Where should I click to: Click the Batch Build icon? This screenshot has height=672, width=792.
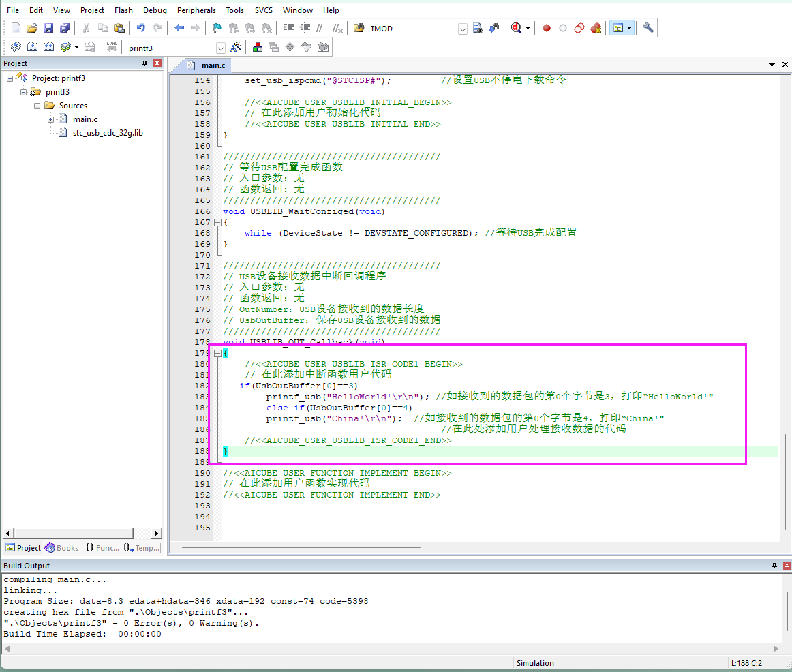tap(65, 48)
